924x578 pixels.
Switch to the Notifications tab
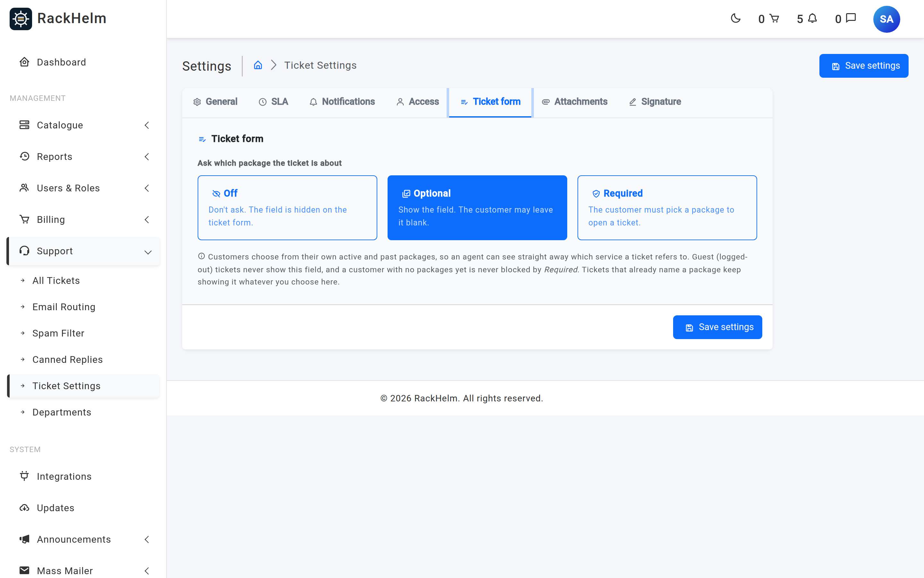342,102
